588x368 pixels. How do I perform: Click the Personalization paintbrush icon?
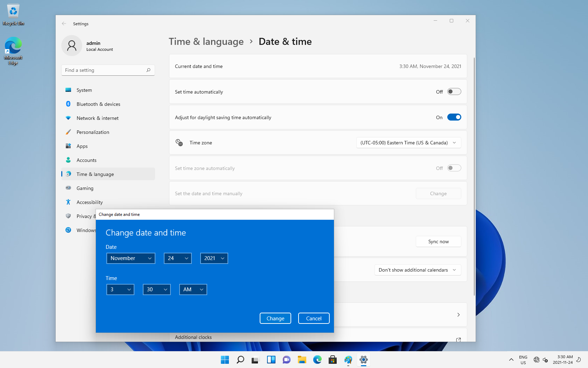point(68,132)
